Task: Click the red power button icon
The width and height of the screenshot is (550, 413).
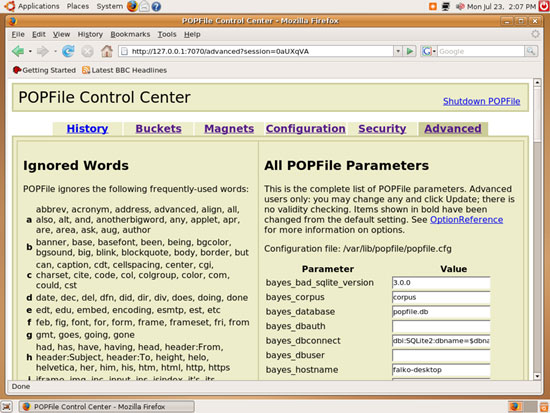Action: coord(544,6)
